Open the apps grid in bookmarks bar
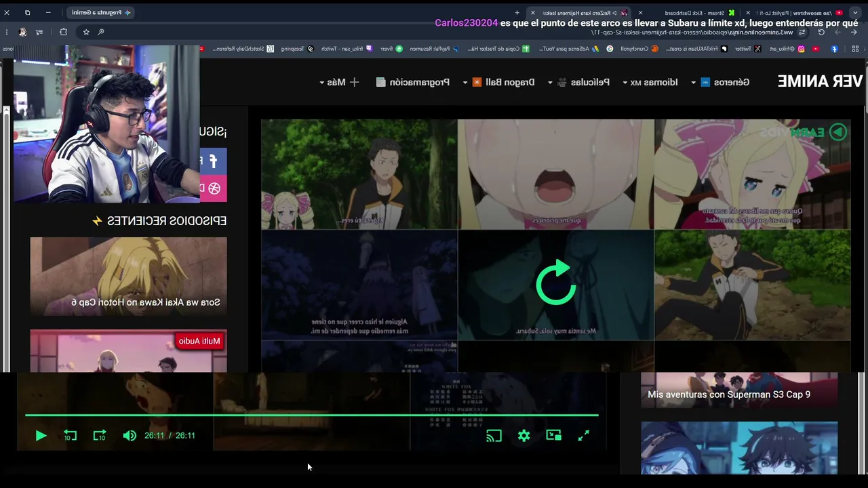The image size is (868, 488). pos(855,49)
